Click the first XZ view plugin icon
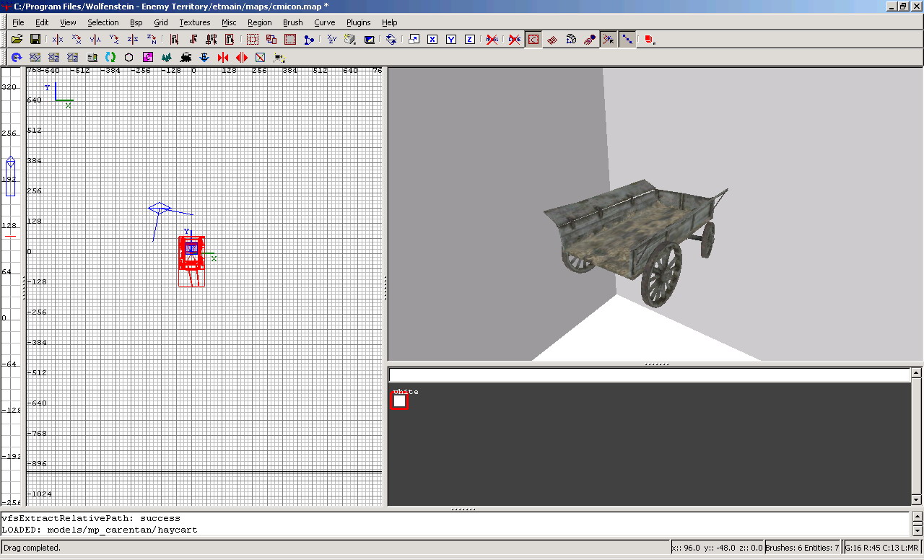 (53, 57)
